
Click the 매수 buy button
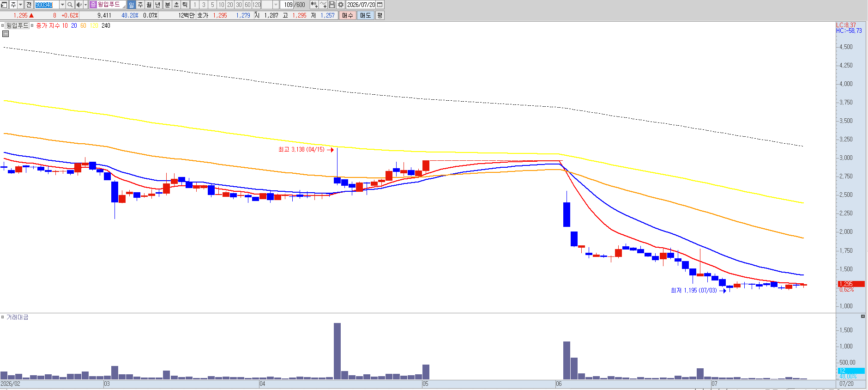point(347,15)
